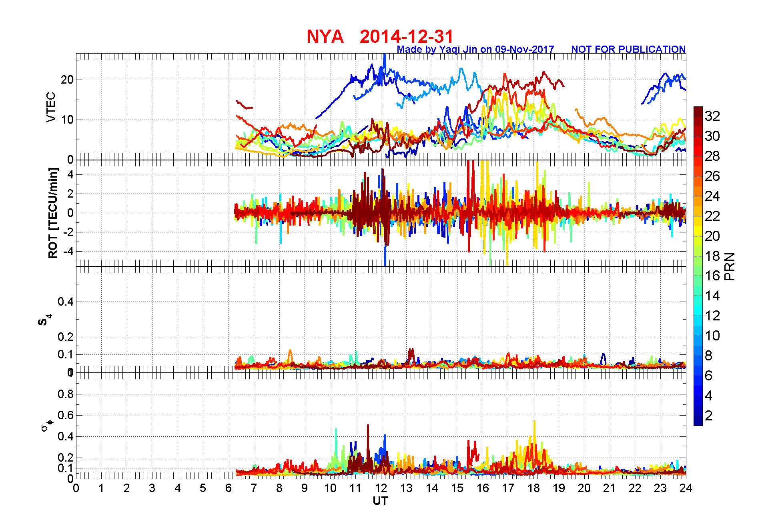Click x-axis hour tick label 21
This screenshot has width=762, height=532.
(610, 488)
